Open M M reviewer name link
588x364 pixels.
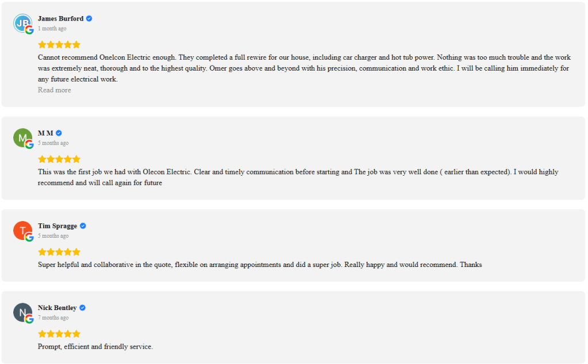[x=45, y=133]
